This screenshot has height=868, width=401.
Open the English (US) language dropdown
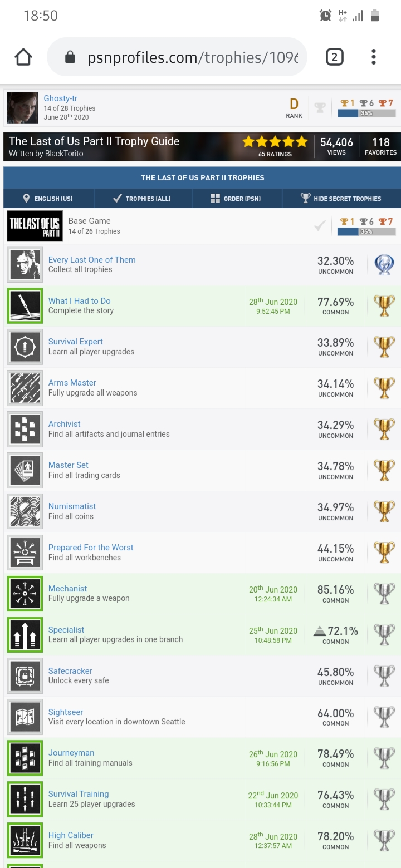[48, 198]
